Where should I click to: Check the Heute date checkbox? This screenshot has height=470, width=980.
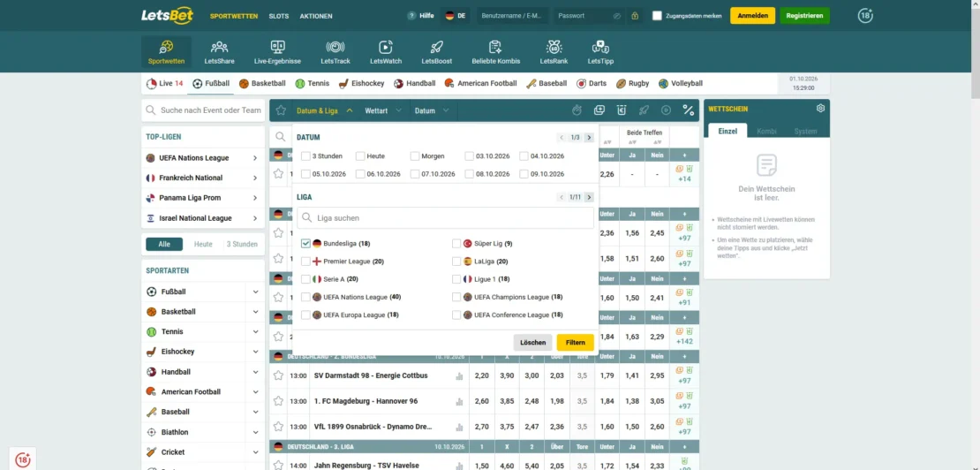click(360, 155)
